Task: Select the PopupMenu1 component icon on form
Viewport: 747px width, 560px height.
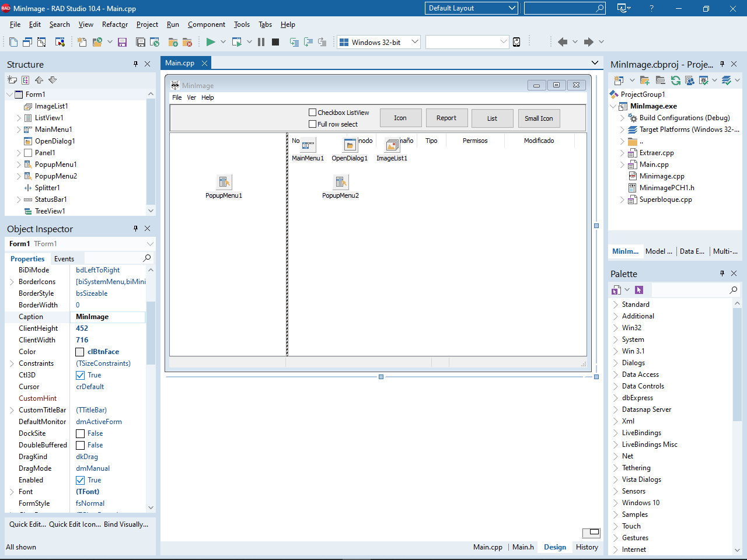Action: click(x=224, y=183)
